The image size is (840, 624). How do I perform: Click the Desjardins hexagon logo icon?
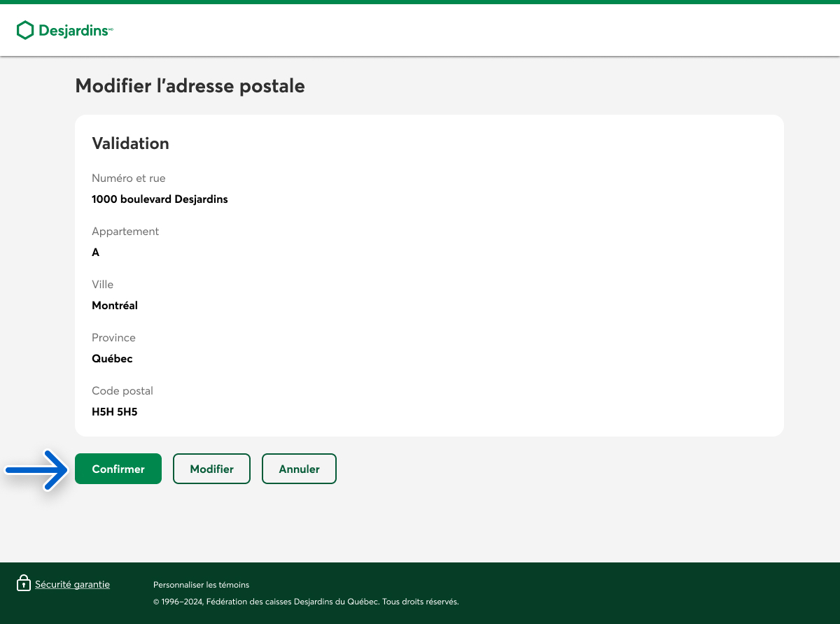[x=25, y=30]
